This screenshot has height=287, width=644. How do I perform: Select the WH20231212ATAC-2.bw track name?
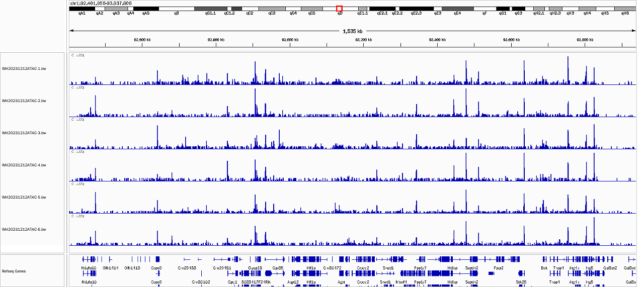(x=24, y=101)
